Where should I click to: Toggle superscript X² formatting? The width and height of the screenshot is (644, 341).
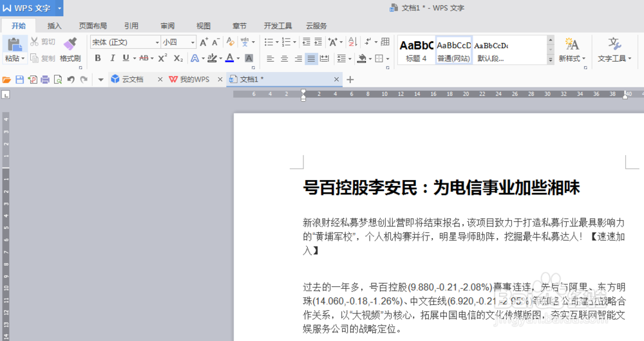pyautogui.click(x=163, y=59)
